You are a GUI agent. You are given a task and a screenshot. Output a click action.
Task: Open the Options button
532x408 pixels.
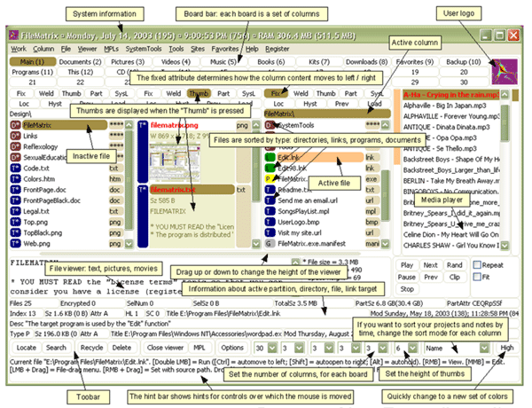[232, 348]
